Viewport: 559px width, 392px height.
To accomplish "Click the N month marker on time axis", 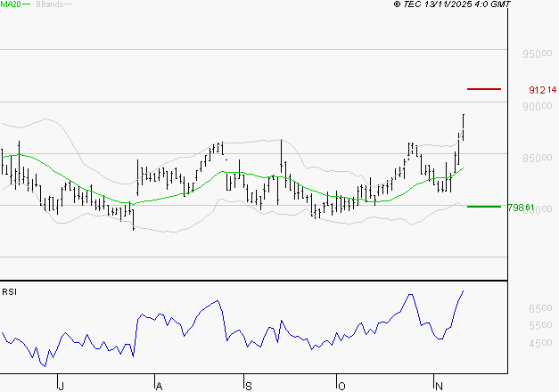I will point(439,386).
